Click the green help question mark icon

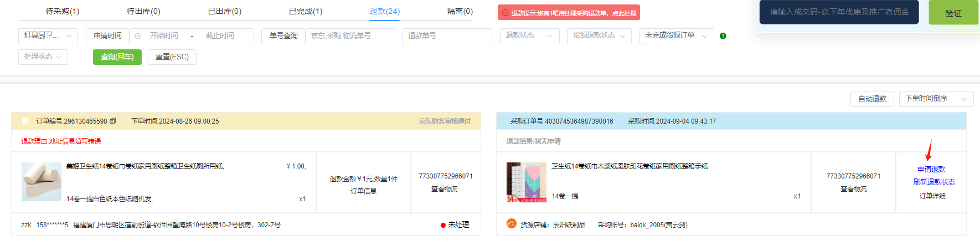tap(723, 36)
